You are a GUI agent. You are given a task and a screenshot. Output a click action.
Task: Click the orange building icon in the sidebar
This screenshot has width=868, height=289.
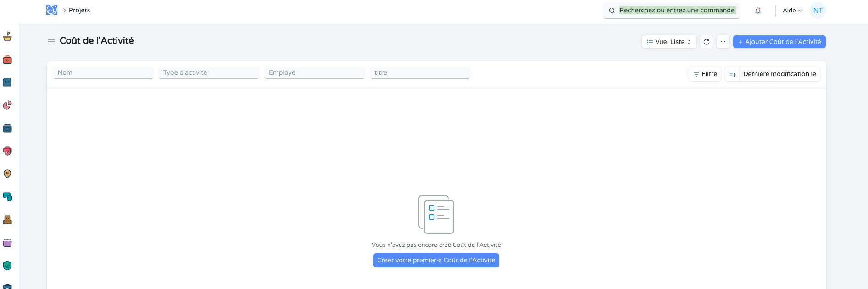point(7,220)
